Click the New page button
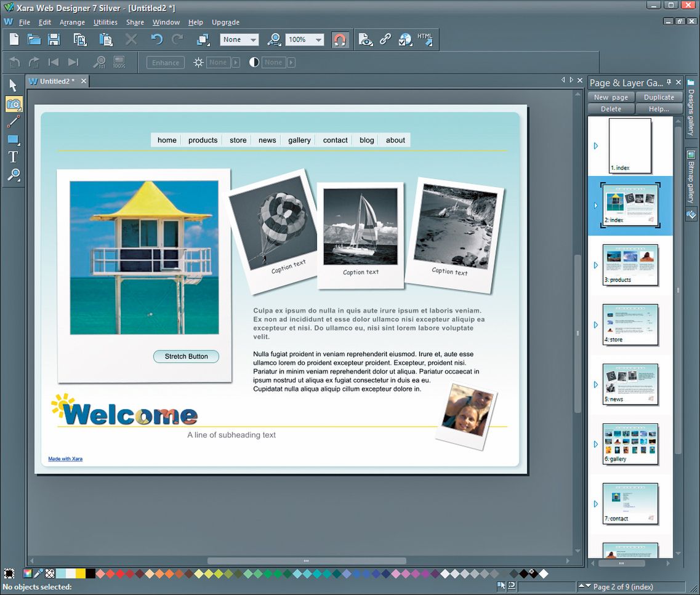This screenshot has width=700, height=595. (x=611, y=97)
